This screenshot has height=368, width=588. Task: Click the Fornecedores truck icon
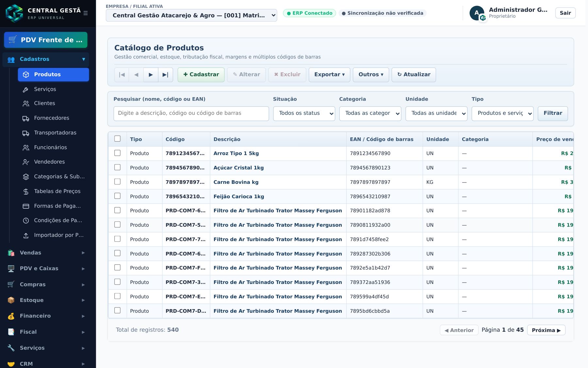(26, 118)
